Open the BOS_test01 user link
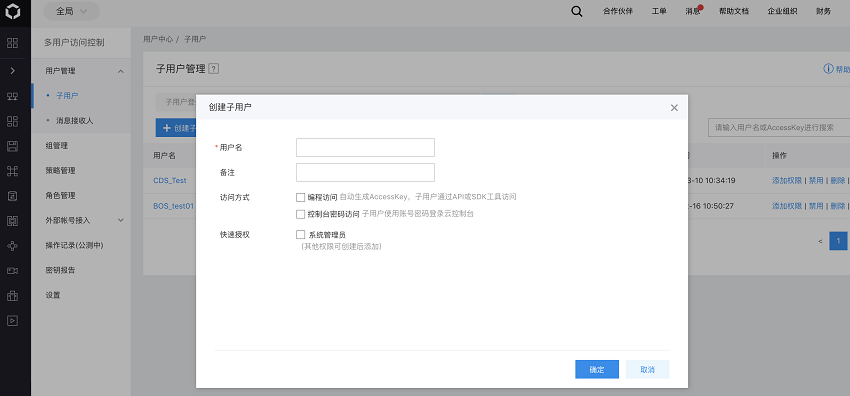 pyautogui.click(x=173, y=206)
